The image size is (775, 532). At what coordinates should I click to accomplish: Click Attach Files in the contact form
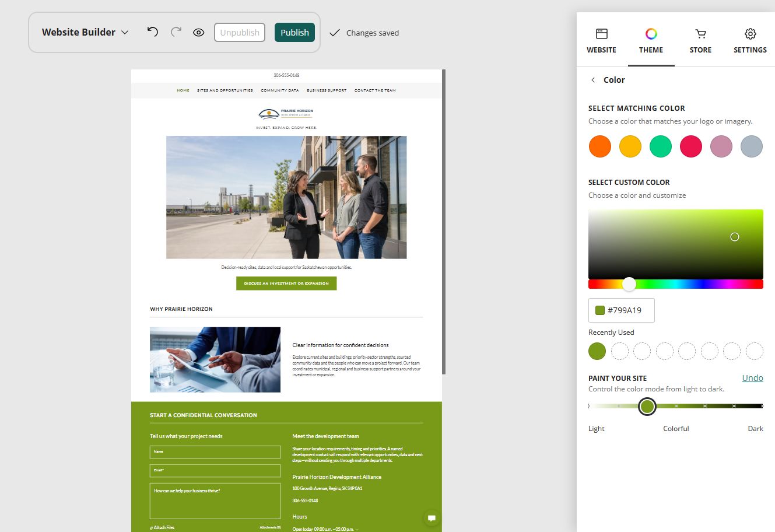[x=162, y=527]
